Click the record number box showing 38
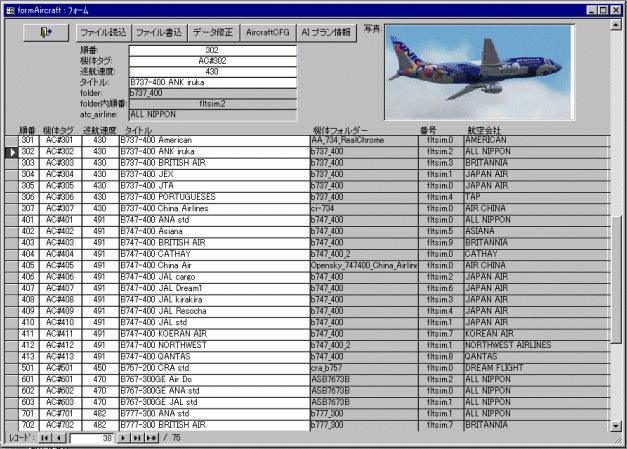The width and height of the screenshot is (627, 449). pos(92,438)
